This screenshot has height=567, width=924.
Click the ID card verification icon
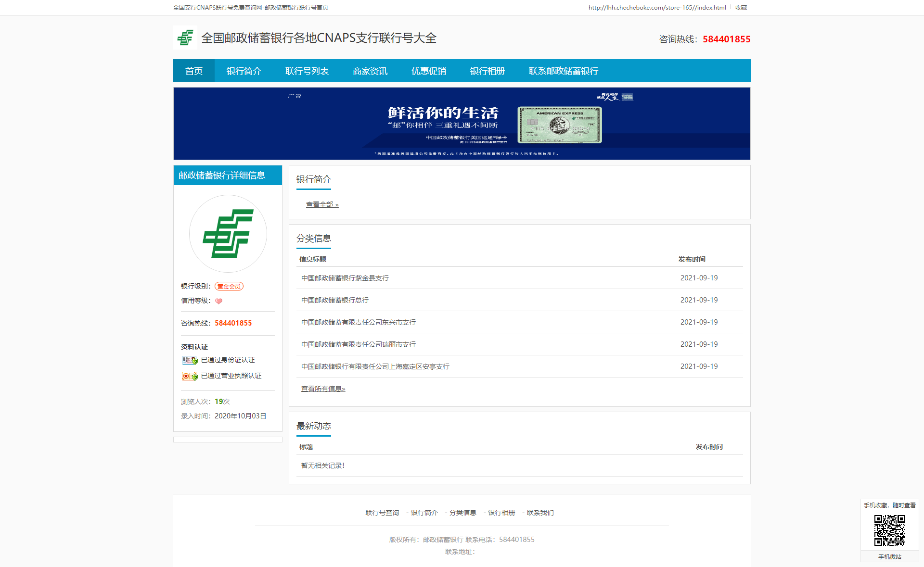pos(190,360)
